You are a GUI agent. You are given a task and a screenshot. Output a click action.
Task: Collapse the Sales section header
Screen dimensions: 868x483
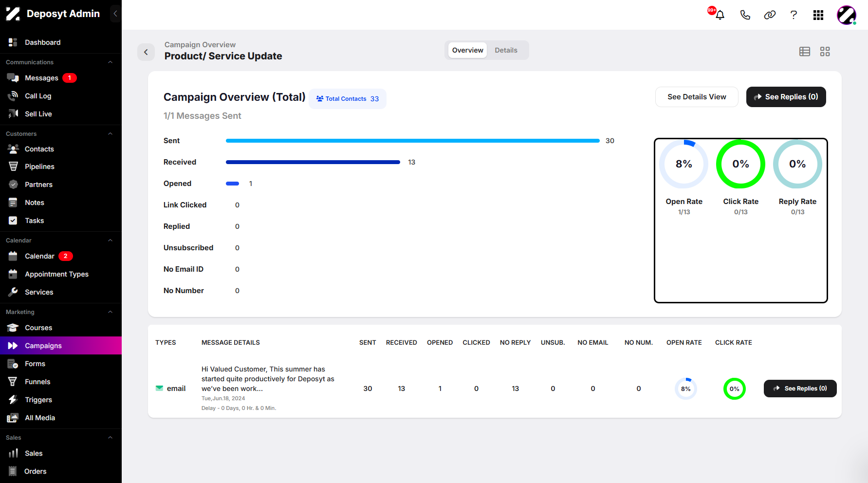click(110, 438)
